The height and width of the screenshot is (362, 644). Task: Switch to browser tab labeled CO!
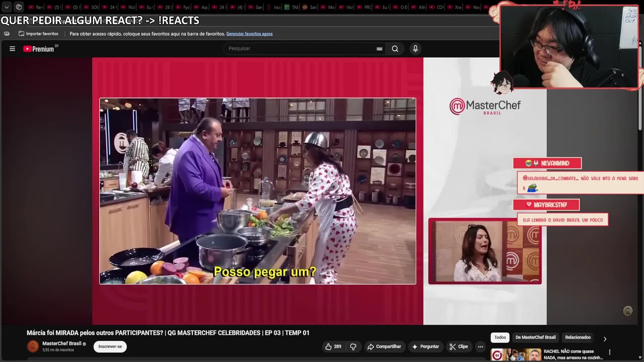438,8
